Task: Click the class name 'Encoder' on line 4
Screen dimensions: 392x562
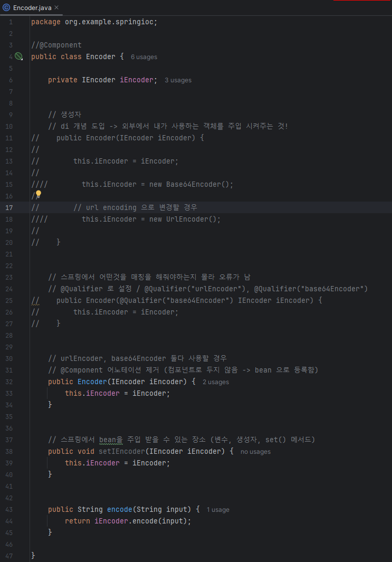Action: coord(101,56)
